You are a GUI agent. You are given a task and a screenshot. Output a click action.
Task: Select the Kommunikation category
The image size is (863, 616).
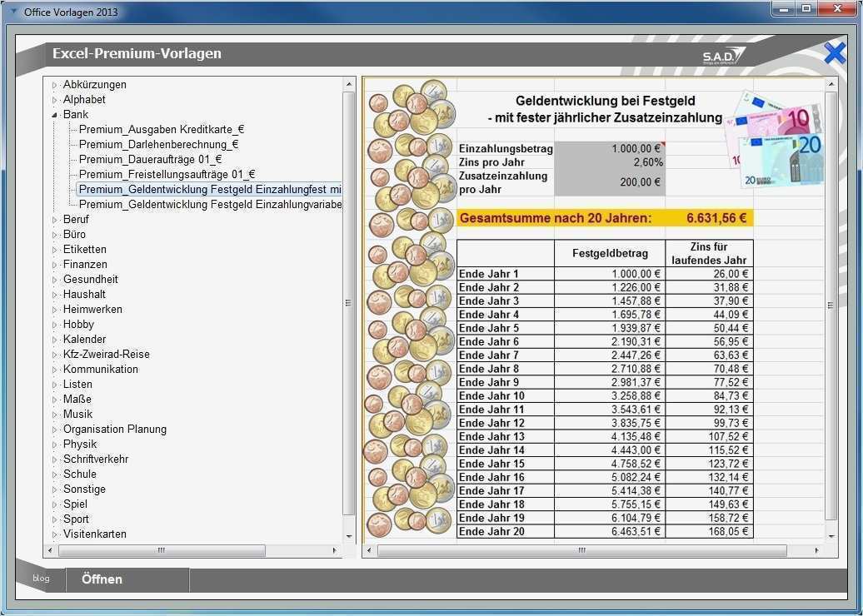point(101,369)
